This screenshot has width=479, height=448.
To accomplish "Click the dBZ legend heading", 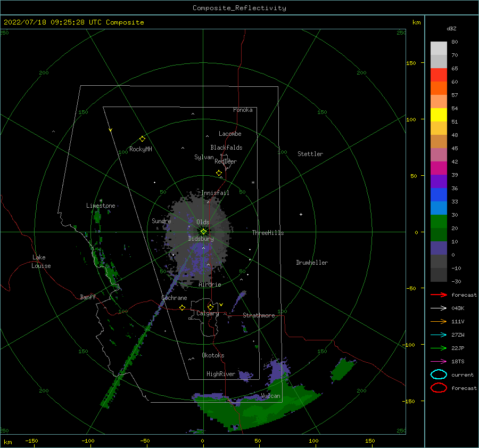I will 451,28.
